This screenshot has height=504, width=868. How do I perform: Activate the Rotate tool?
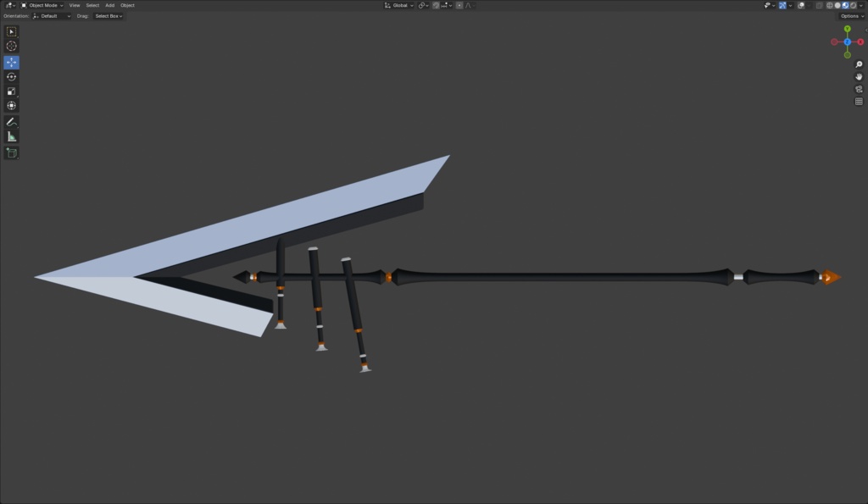11,76
